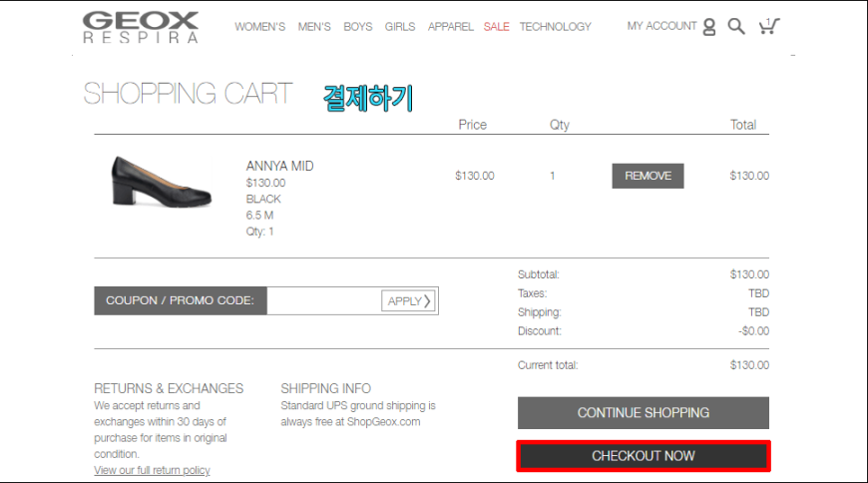
Task: Click the Shipping TBD value
Action: (758, 312)
